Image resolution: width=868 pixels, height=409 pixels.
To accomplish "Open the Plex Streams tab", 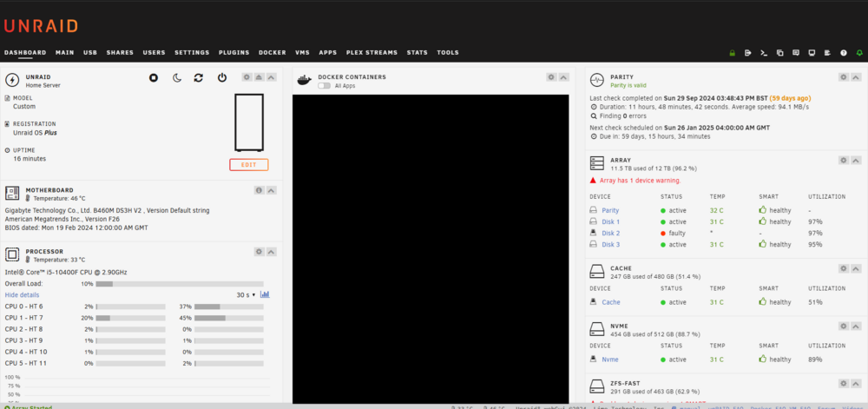I will pos(372,53).
